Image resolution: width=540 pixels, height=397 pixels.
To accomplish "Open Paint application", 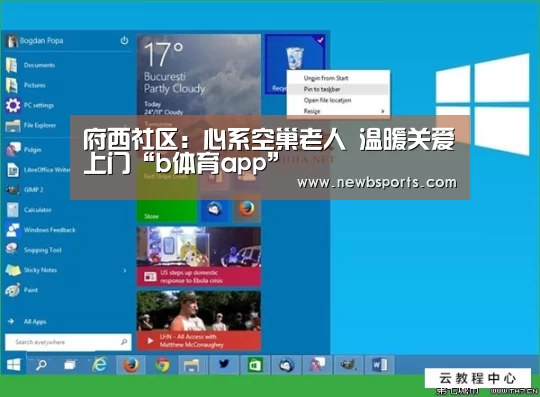I will click(22, 290).
